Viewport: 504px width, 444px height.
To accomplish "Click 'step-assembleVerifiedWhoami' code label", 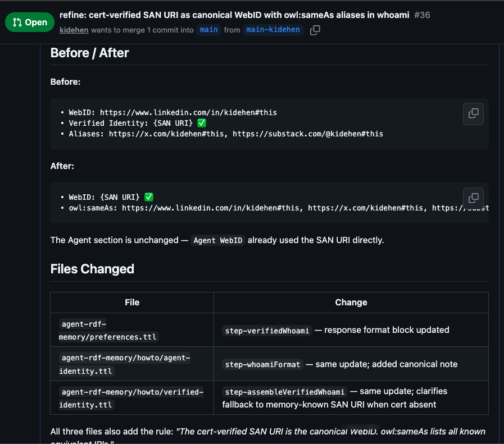I will tap(284, 392).
